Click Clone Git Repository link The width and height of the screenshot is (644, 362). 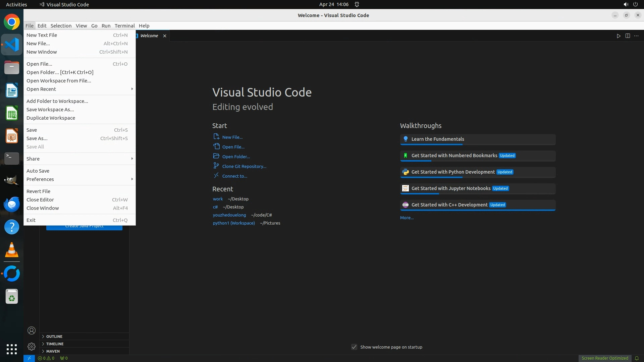(x=244, y=167)
